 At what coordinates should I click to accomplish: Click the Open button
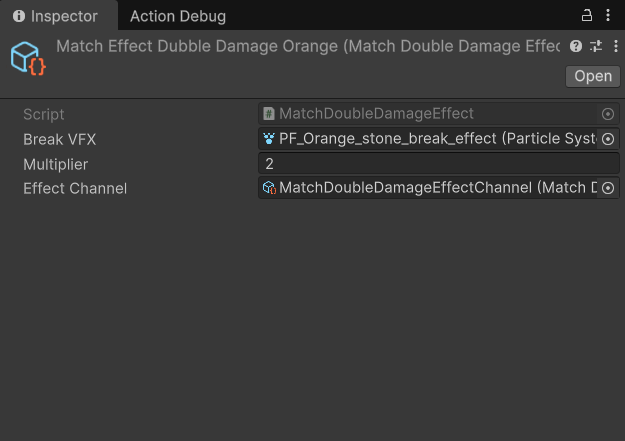point(593,76)
